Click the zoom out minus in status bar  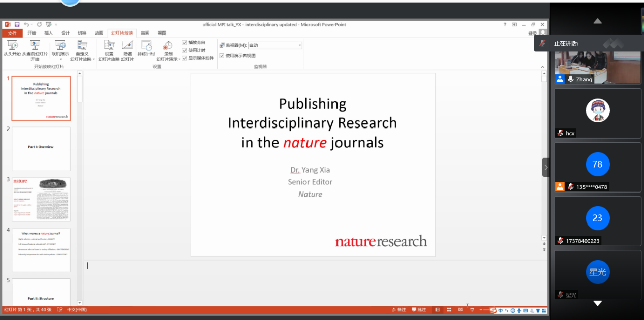(481, 310)
